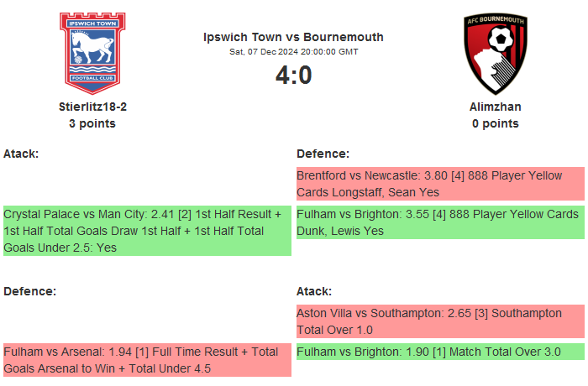Click 'Ipswich Town' in the match headline
Screen dimensions: 588x386
240,37
